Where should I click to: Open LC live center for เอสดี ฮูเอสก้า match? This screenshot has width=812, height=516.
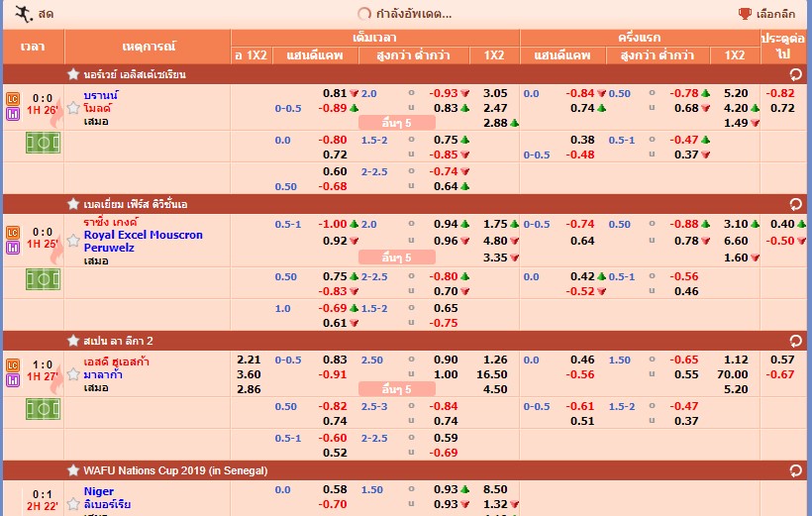point(13,365)
